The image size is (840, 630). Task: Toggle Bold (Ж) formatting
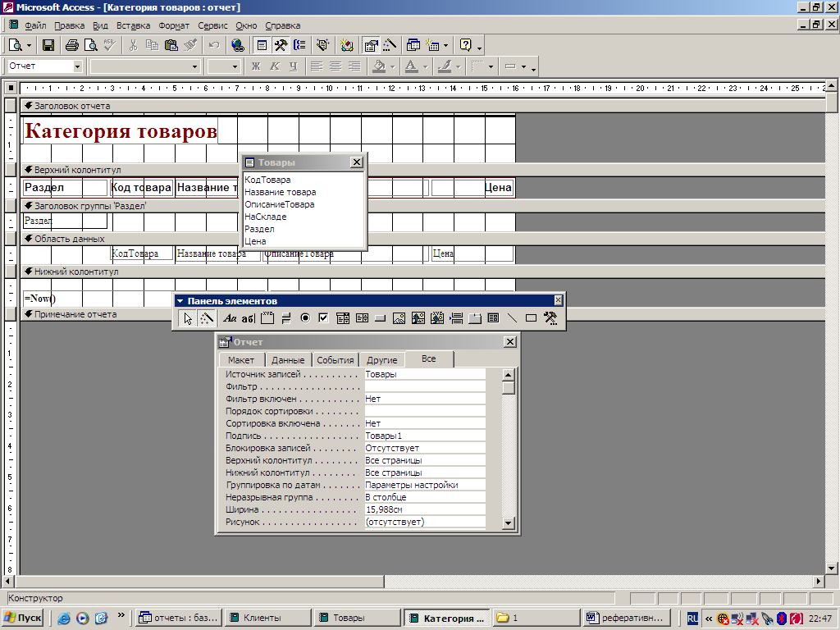coord(256,66)
